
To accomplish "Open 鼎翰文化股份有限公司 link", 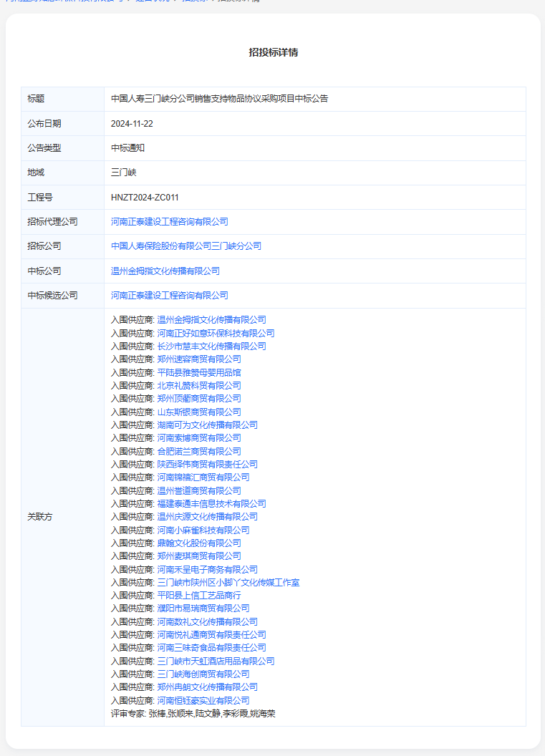I will [199, 543].
